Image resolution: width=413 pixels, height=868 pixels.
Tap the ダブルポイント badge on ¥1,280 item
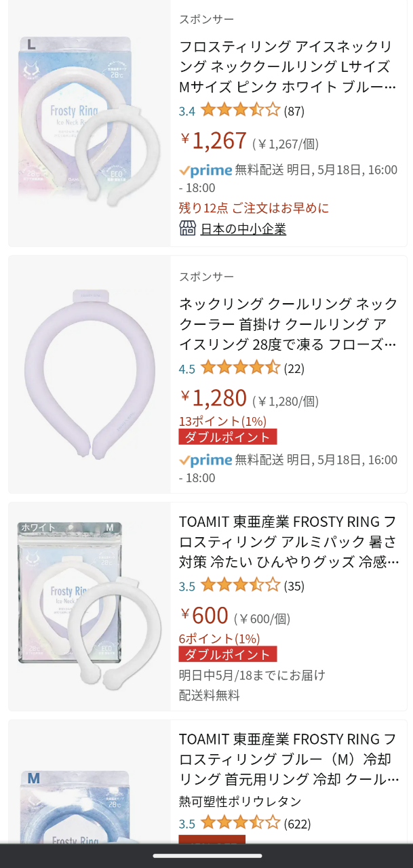click(x=228, y=437)
